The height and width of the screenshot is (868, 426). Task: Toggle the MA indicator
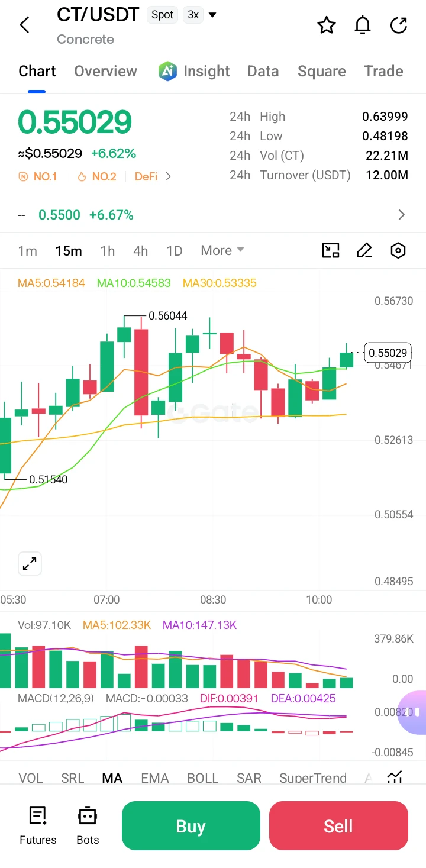[x=112, y=777]
